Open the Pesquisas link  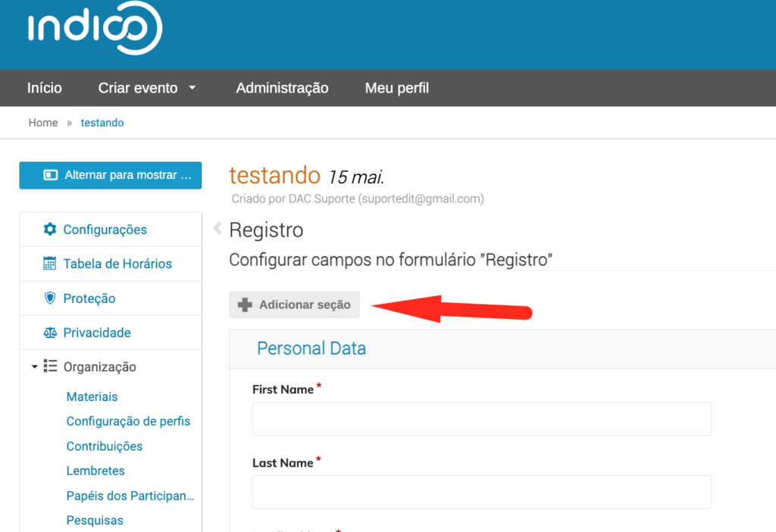pos(95,520)
